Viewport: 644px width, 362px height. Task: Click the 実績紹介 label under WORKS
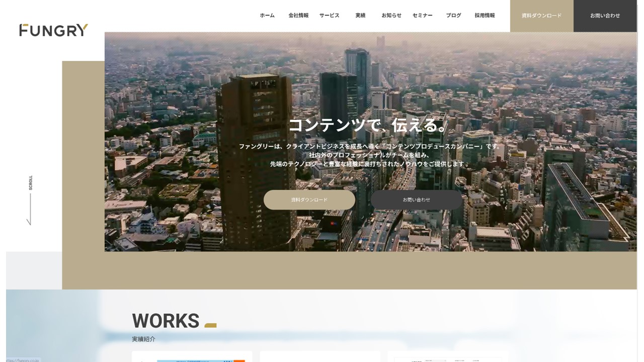(142, 339)
